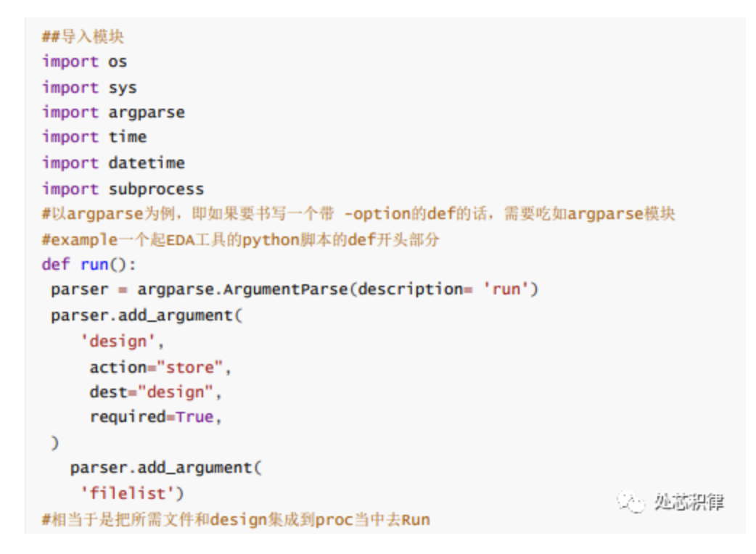The height and width of the screenshot is (554, 756).
Task: Click the "subprocess" module name
Action: point(156,189)
